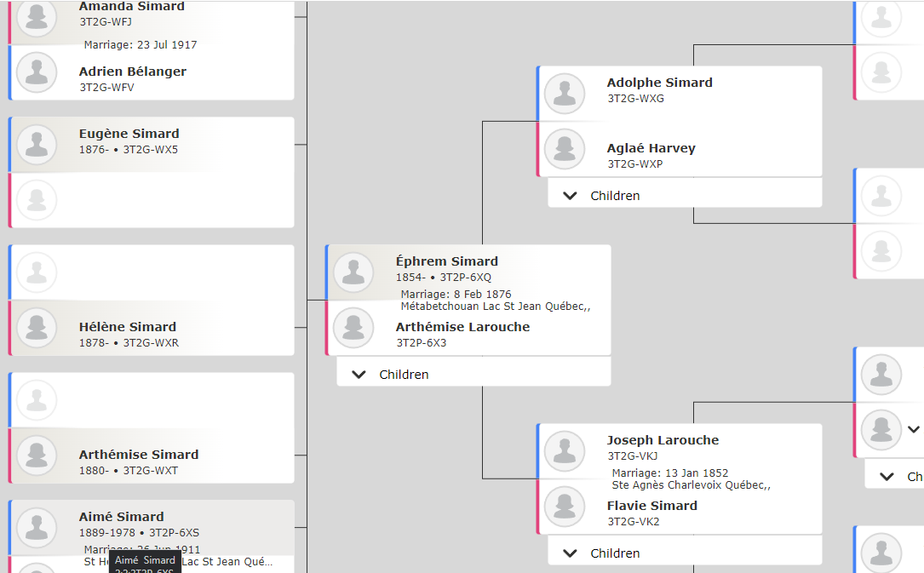924x573 pixels.
Task: Click Joseph Larouche's avatar icon
Action: click(565, 451)
